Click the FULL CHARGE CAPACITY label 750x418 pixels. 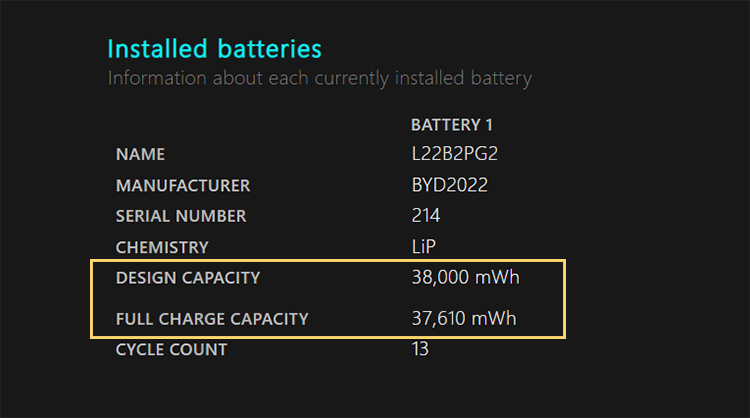(x=212, y=320)
